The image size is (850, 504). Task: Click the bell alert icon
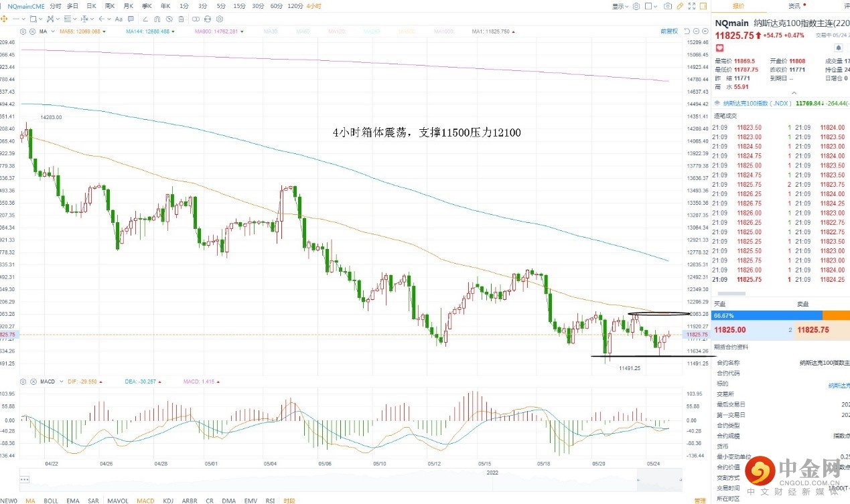pyautogui.click(x=839, y=48)
